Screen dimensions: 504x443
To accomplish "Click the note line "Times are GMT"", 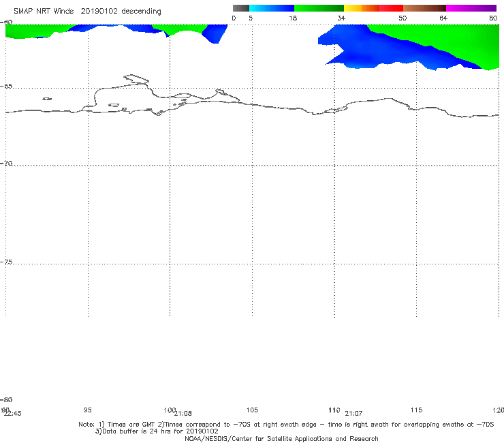I will (x=131, y=425).
